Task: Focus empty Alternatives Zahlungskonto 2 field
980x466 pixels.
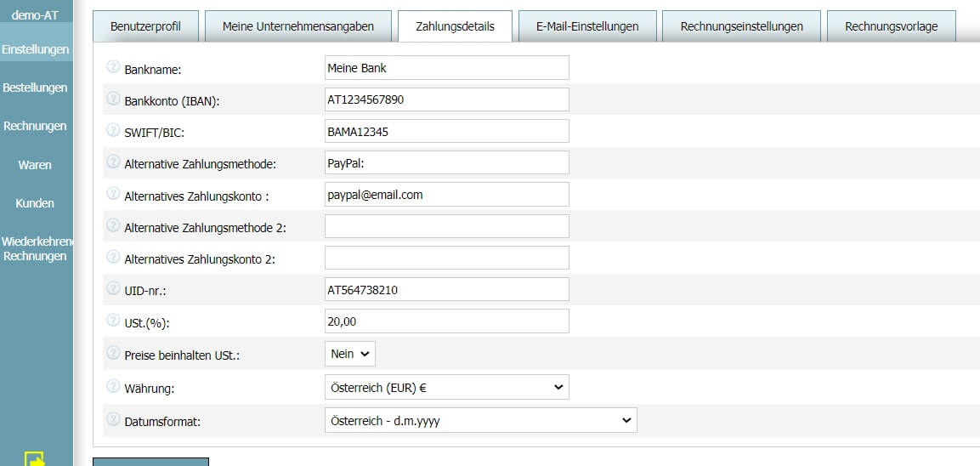Action: 447,258
